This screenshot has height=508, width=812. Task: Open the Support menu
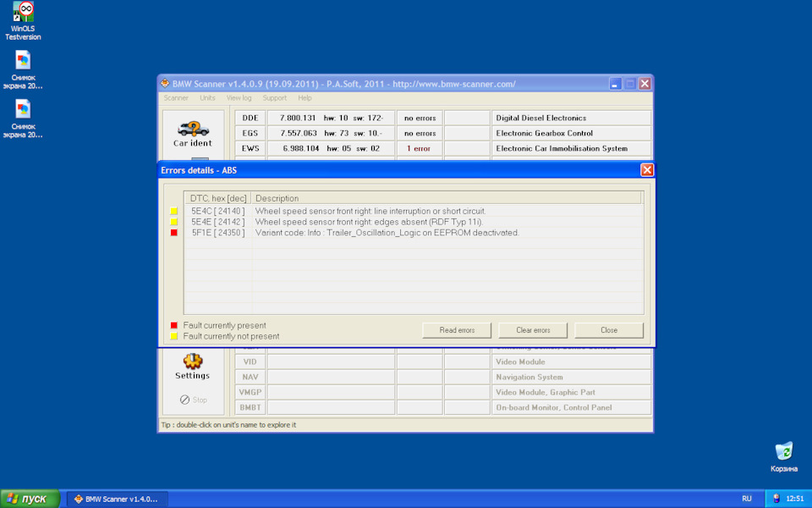pos(274,98)
